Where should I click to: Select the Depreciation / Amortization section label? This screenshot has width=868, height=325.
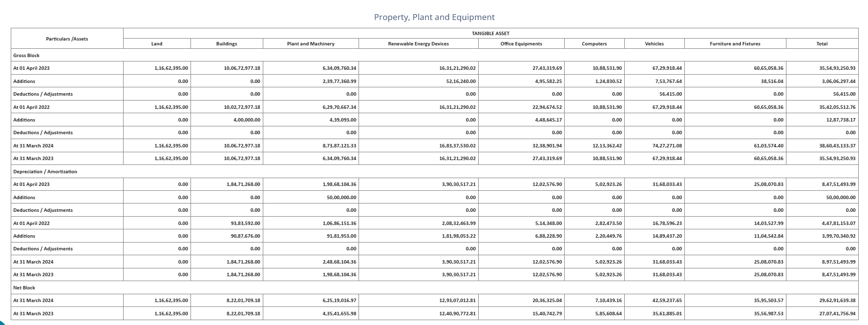[45, 172]
